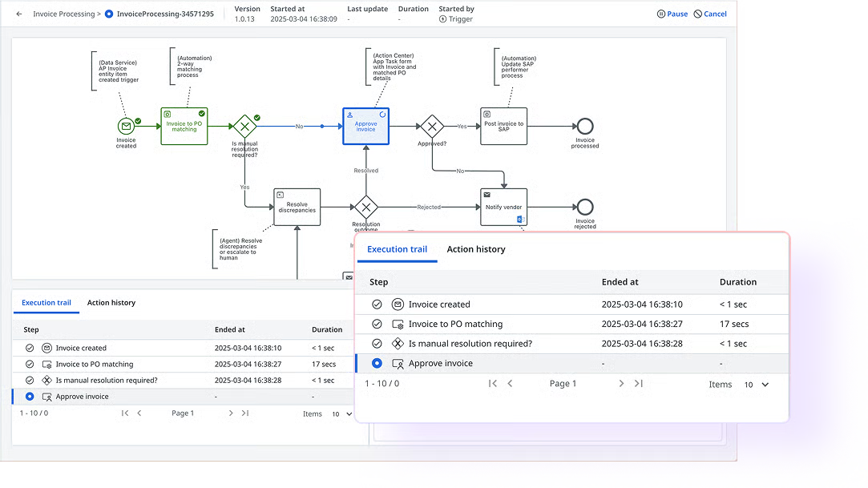Image resolution: width=868 pixels, height=488 pixels.
Task: Go to last page in background pagination
Action: click(x=244, y=413)
